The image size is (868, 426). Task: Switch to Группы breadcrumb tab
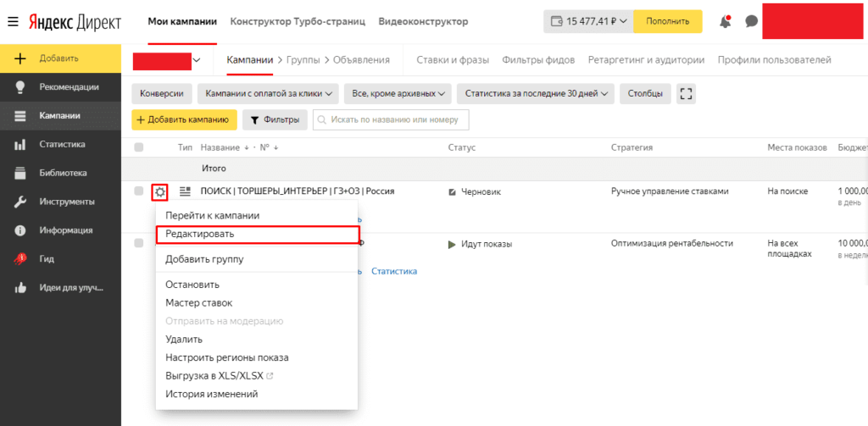tap(303, 60)
